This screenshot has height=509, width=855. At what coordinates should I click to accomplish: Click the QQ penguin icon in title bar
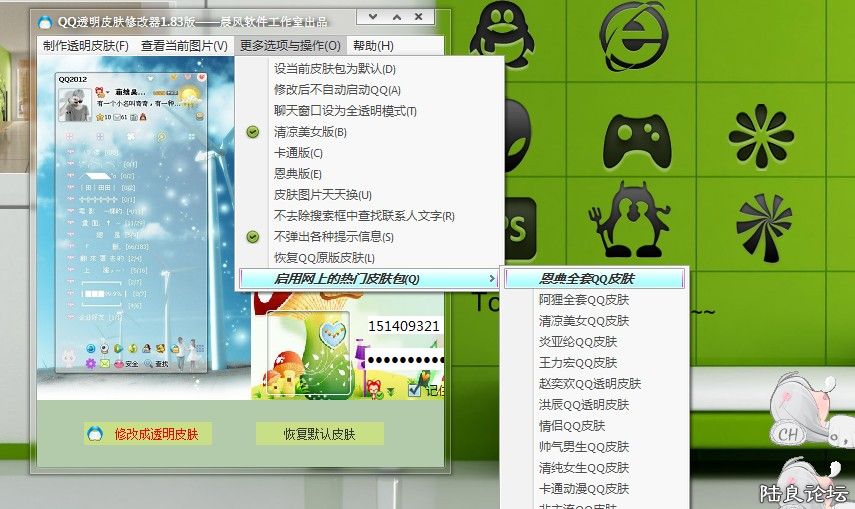point(45,18)
